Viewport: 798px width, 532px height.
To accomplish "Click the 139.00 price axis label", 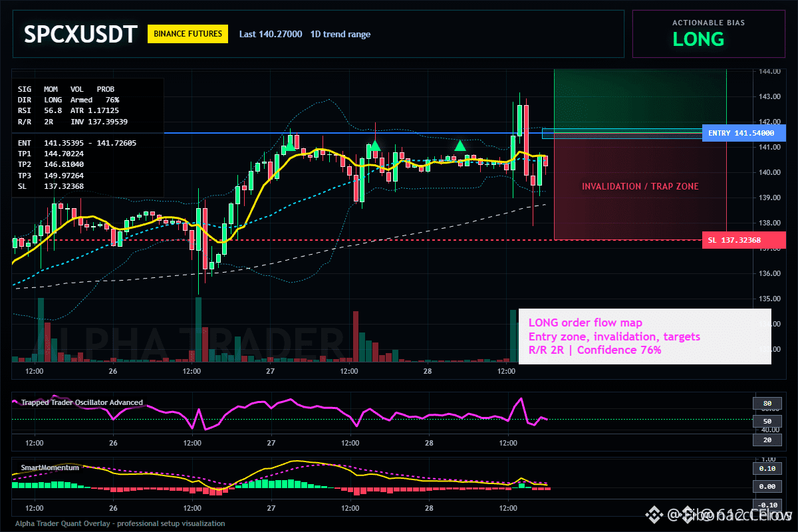I will point(769,198).
